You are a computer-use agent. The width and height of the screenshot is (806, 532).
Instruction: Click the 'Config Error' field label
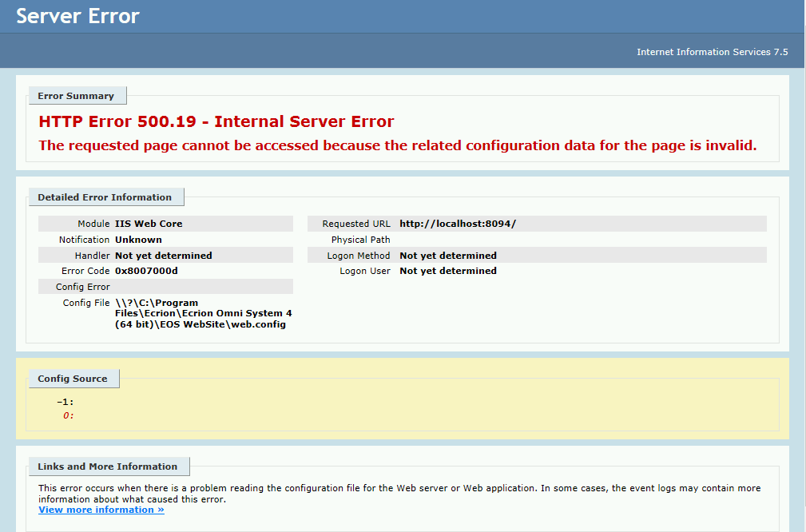pyautogui.click(x=83, y=287)
